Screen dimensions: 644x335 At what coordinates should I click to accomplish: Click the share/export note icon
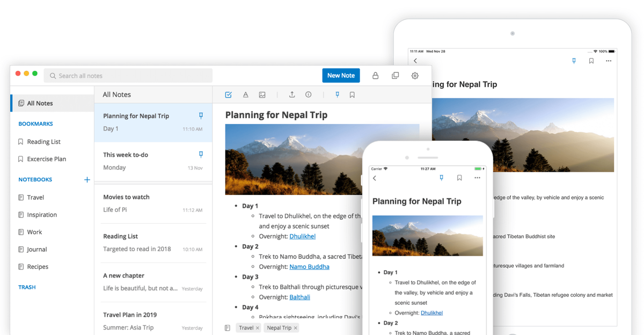(292, 95)
